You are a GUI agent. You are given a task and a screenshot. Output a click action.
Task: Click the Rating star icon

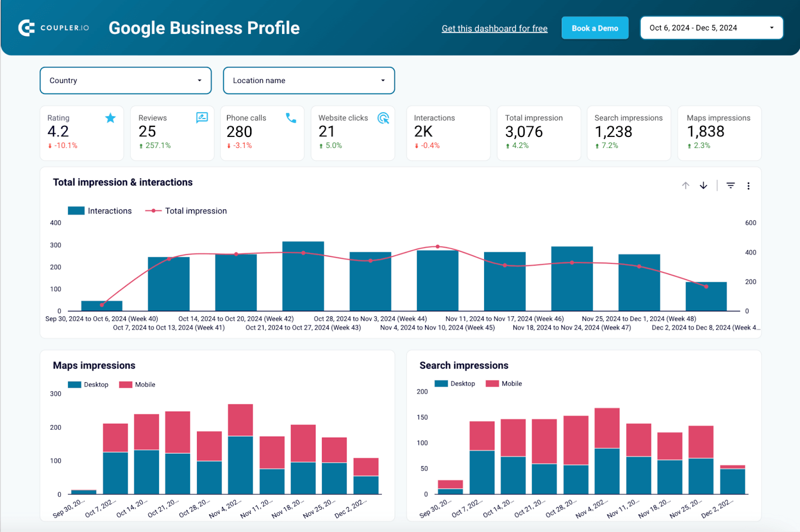[110, 118]
